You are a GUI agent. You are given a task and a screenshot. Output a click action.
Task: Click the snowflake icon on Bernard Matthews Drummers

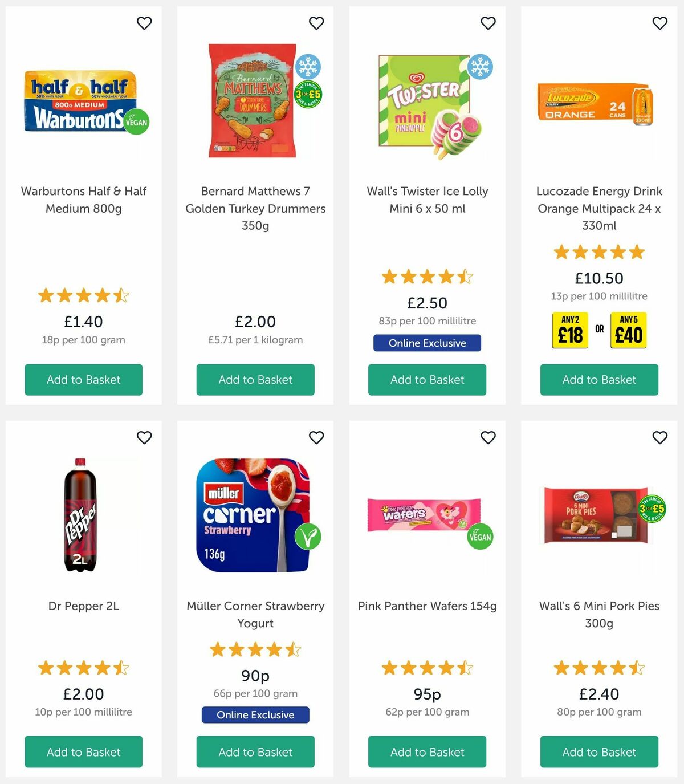(308, 66)
